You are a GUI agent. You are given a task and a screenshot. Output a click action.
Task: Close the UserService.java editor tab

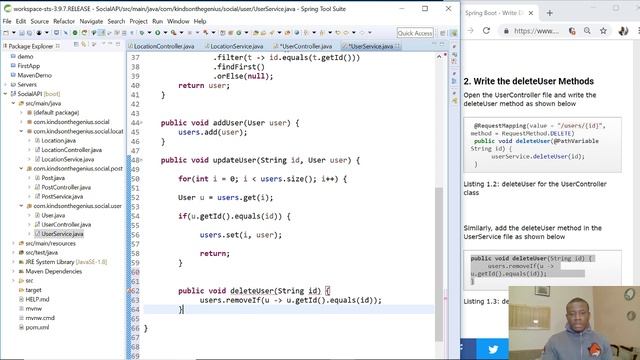tap(397, 46)
